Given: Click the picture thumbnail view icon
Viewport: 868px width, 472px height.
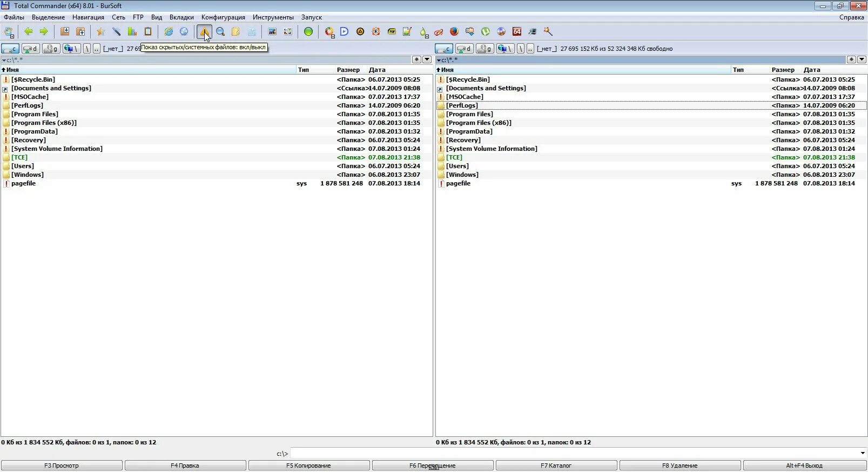Looking at the screenshot, I should click(272, 31).
